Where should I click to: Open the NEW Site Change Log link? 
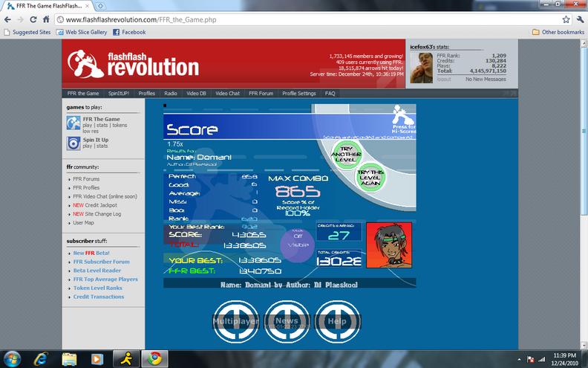coord(97,214)
